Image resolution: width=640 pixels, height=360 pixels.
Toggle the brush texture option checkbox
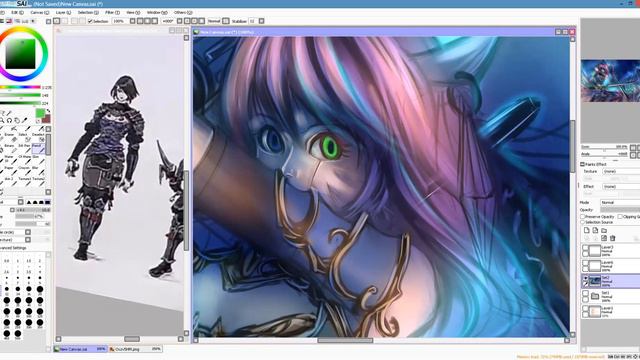28,240
